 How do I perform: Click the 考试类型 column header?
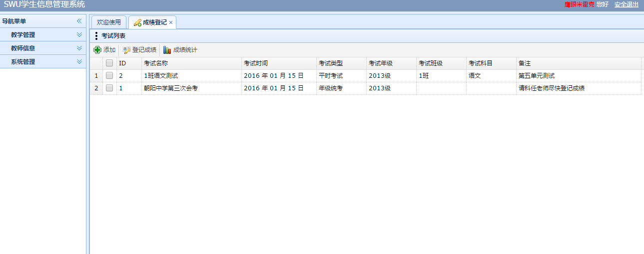pos(341,63)
